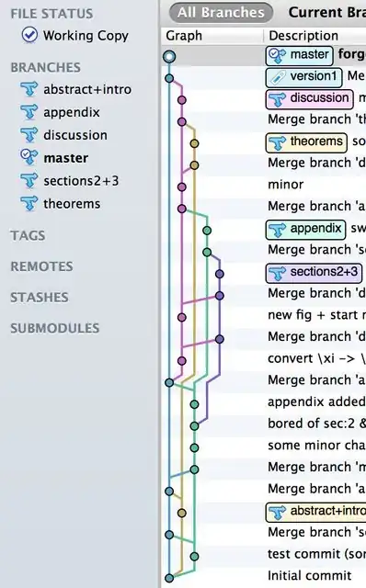366x588 pixels.
Task: Click the theorems branch icon in sidebar
Action: [29, 204]
